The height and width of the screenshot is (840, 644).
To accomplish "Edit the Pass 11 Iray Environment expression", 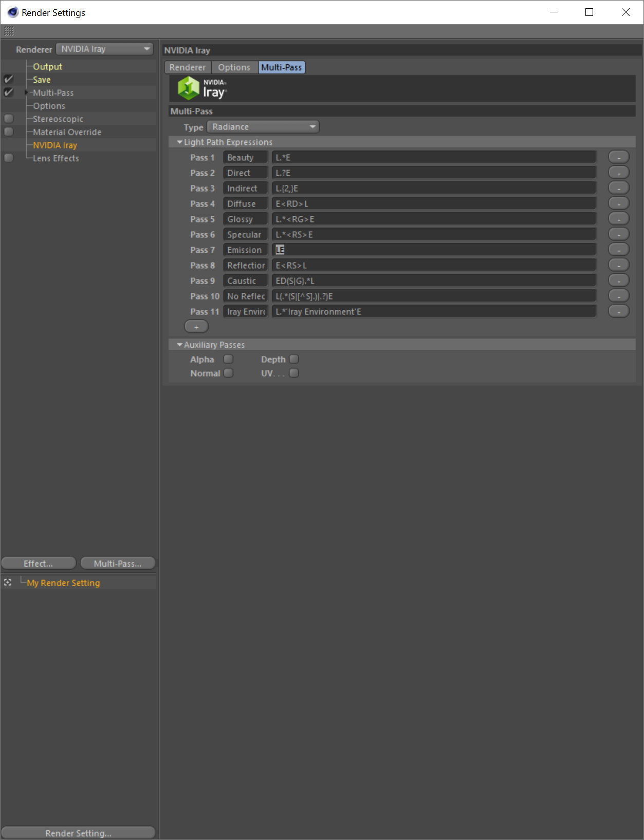I will coord(434,312).
